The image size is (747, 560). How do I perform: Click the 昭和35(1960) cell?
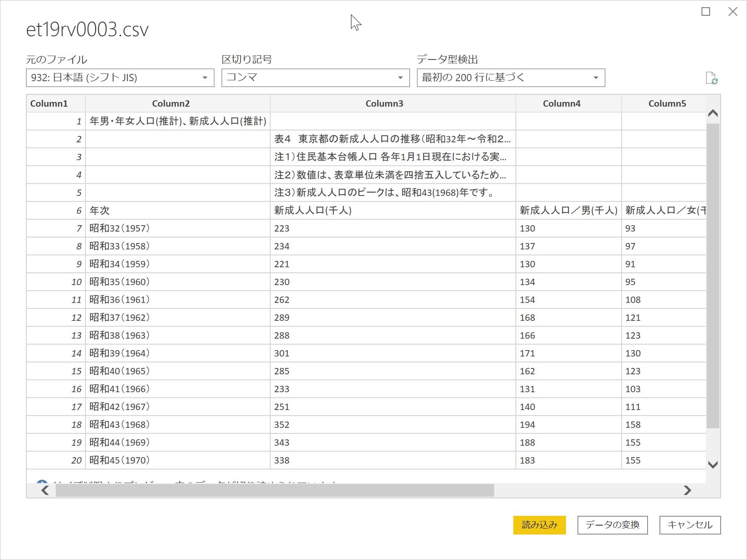click(x=178, y=282)
